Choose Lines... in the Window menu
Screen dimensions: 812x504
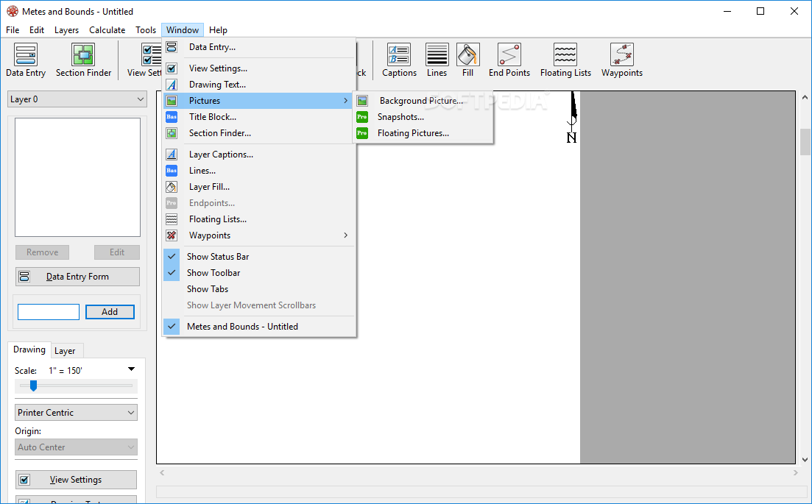click(259, 171)
